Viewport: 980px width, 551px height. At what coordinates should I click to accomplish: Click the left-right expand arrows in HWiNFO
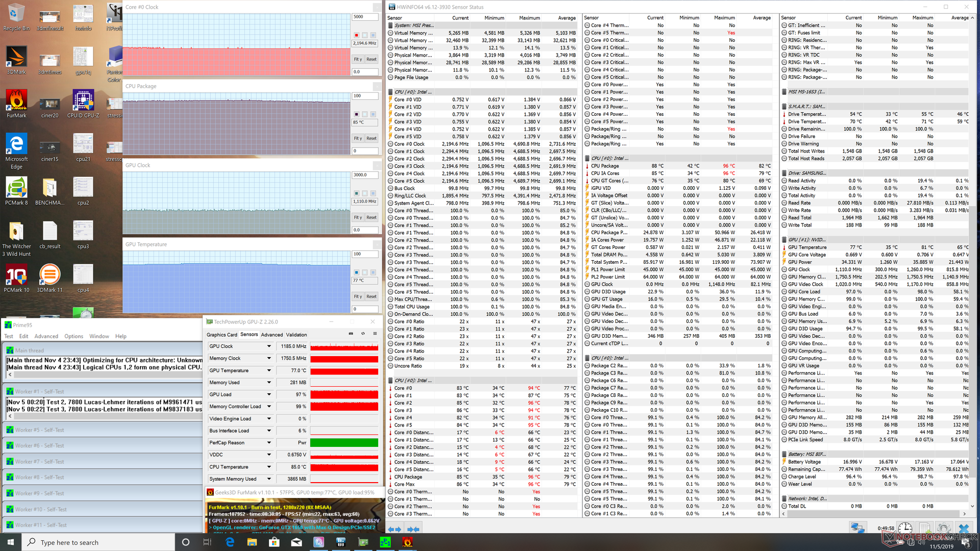395,529
